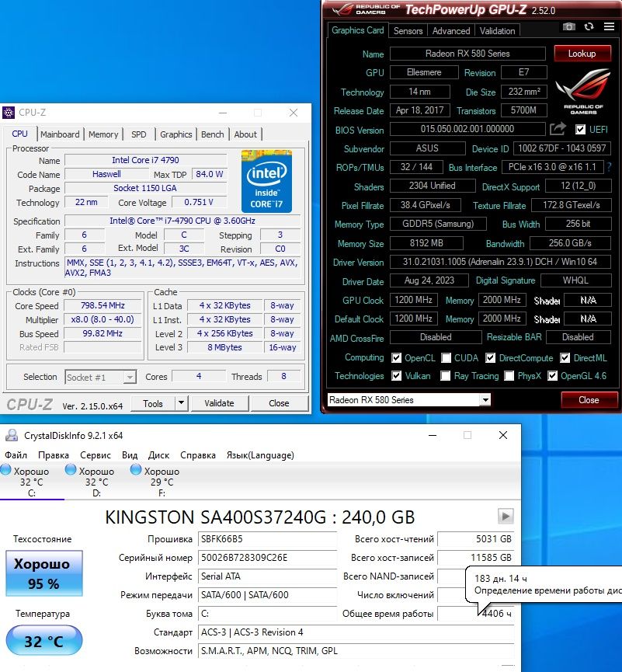This screenshot has height=672, width=622.
Task: Click the SATA/600 transfer mode field
Action: tap(267, 595)
